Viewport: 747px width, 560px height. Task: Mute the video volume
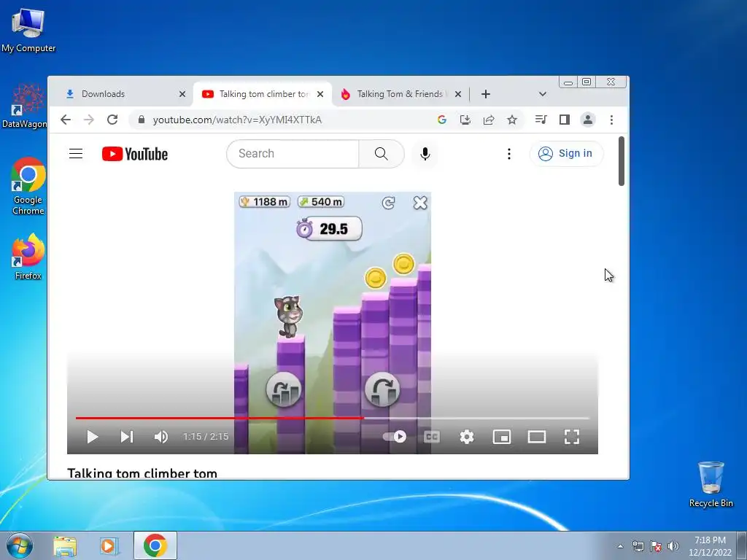pyautogui.click(x=160, y=437)
